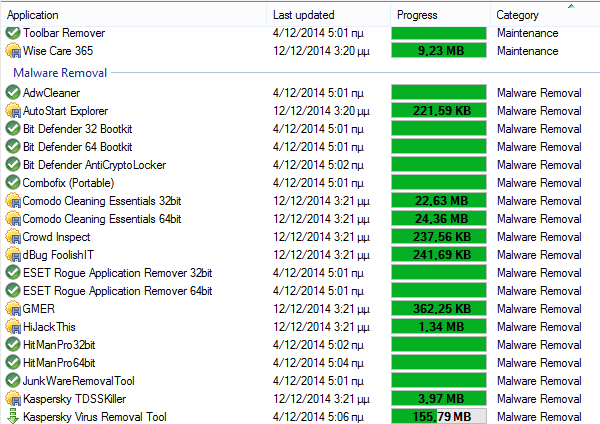Click the ESET Rogue Remover 32bit icon
The width and height of the screenshot is (600, 424).
click(x=13, y=272)
